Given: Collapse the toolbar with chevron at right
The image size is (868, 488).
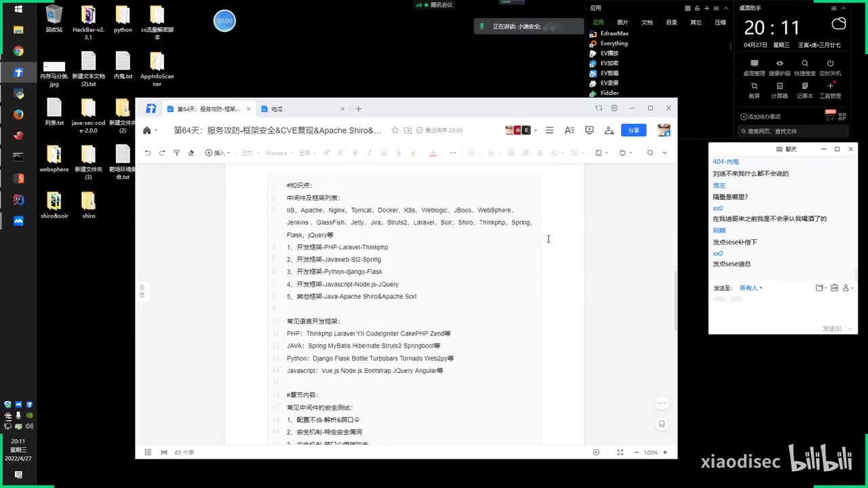Looking at the screenshot, I should pos(665,152).
